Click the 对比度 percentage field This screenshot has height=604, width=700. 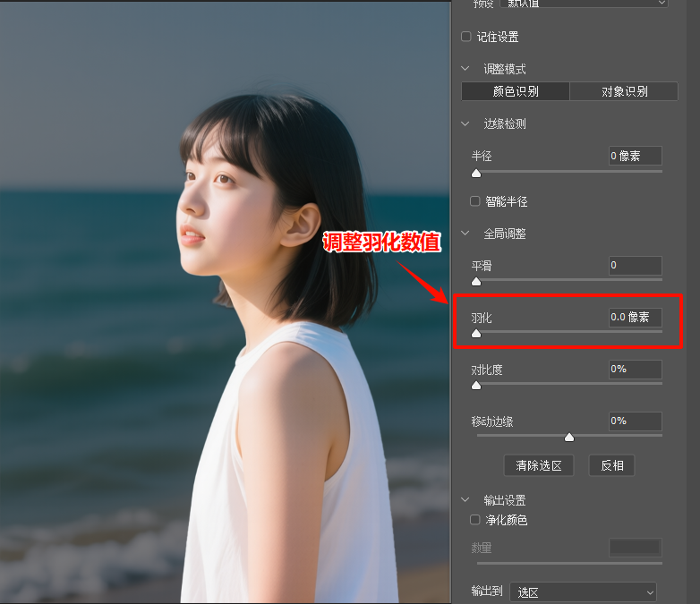tap(636, 370)
